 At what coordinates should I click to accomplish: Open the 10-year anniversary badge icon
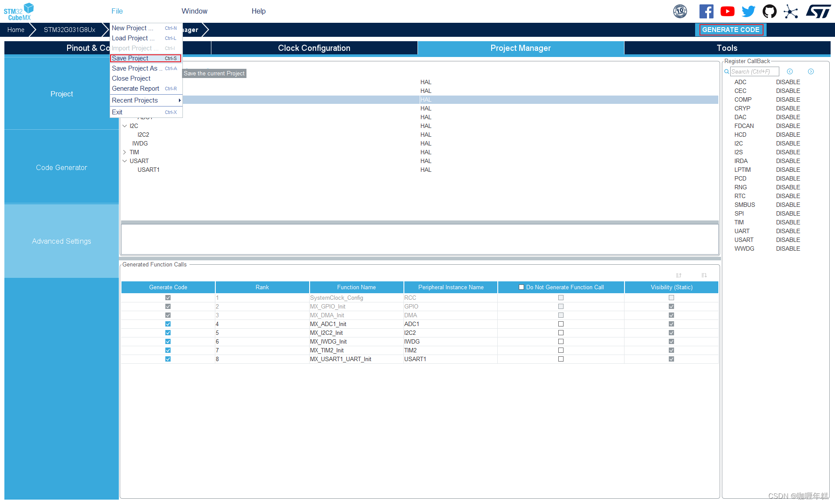(x=680, y=11)
